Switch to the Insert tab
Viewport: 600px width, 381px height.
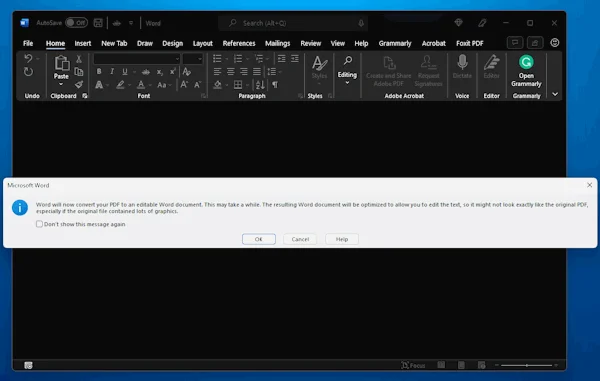pos(83,43)
